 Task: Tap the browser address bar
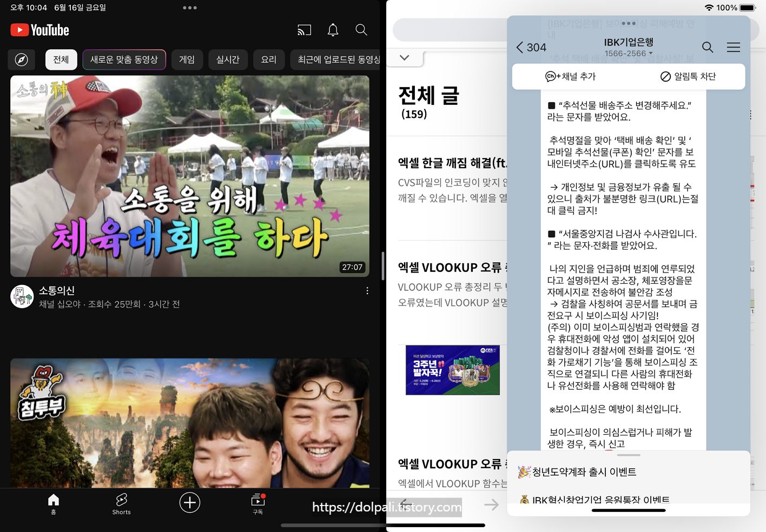pos(450,30)
